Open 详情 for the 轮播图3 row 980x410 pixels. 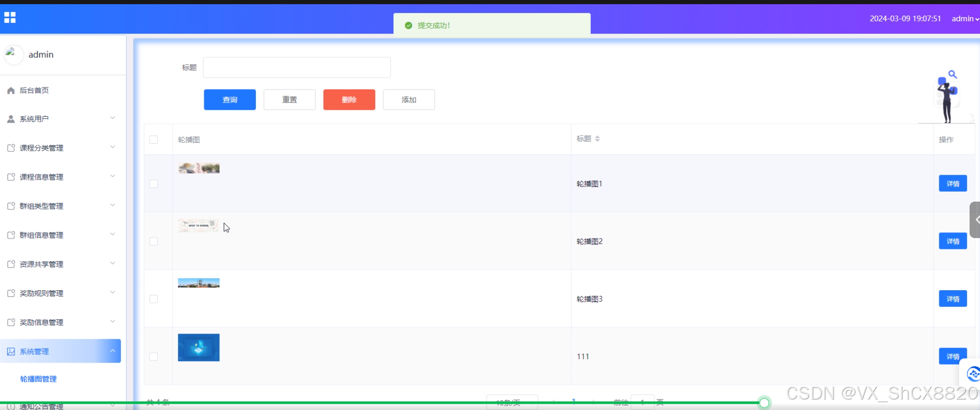tap(953, 299)
